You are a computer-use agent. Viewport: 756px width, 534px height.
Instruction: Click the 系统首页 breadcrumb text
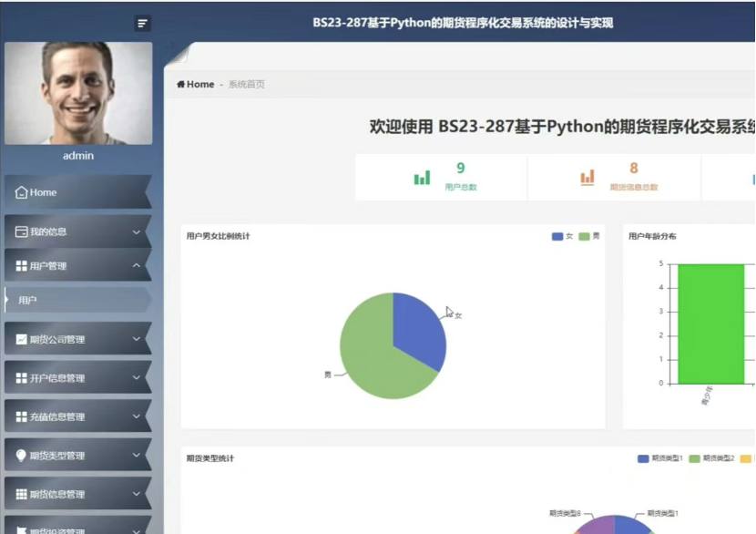[x=246, y=85]
